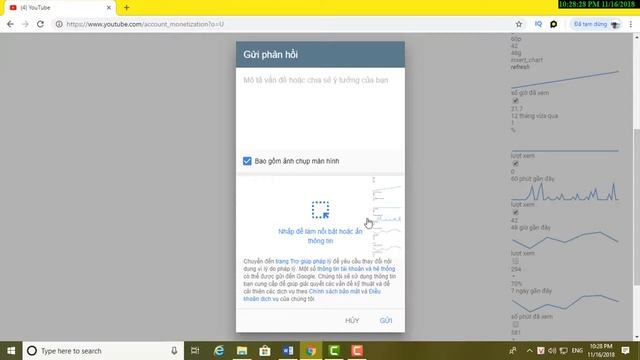Open the green Camtasia taskbar icon

coord(334,351)
